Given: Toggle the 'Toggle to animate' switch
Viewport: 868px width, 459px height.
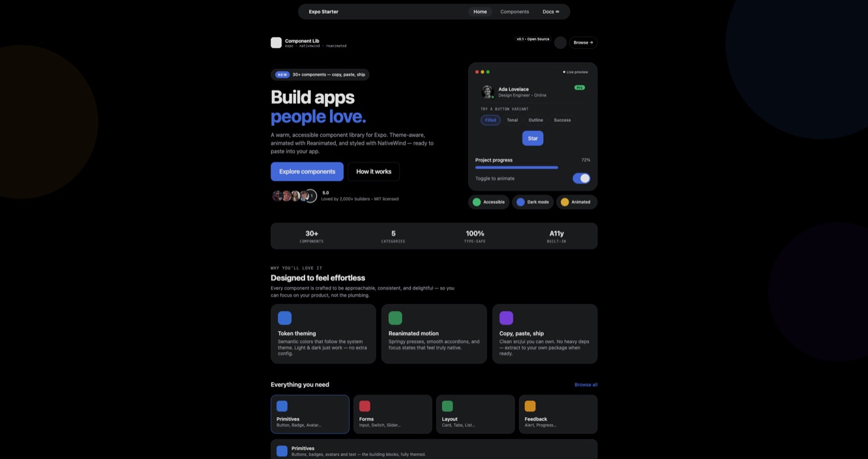Looking at the screenshot, I should coord(581,178).
